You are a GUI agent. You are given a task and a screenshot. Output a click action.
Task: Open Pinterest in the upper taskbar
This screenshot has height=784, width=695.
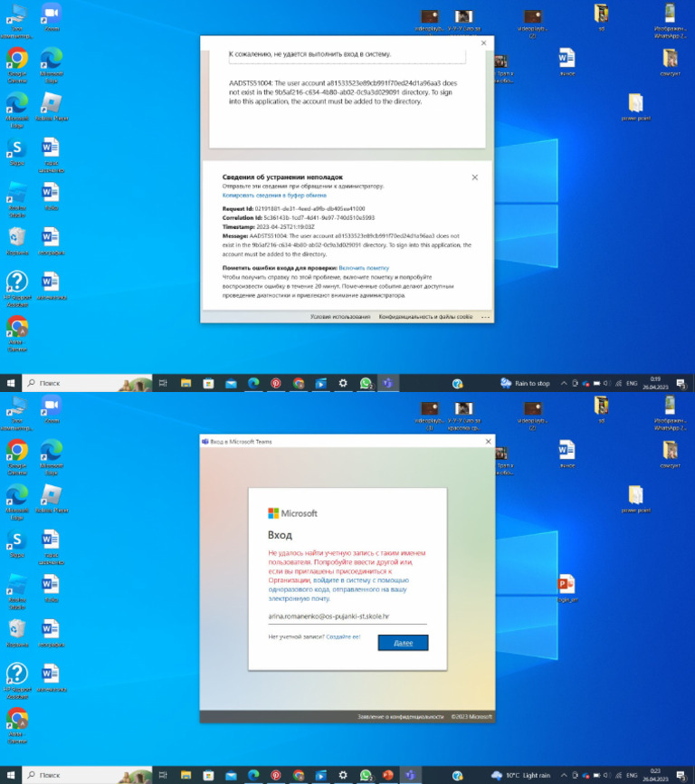(x=276, y=384)
